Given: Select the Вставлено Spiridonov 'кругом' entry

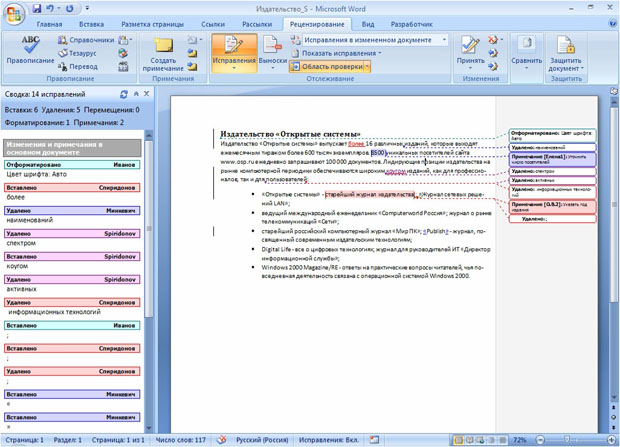Looking at the screenshot, I should (72, 256).
